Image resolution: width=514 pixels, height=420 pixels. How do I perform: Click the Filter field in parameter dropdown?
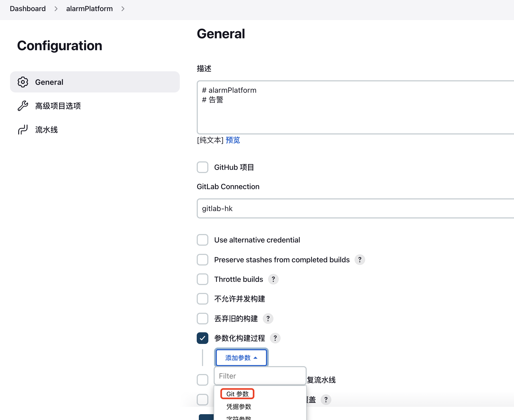[x=260, y=376]
